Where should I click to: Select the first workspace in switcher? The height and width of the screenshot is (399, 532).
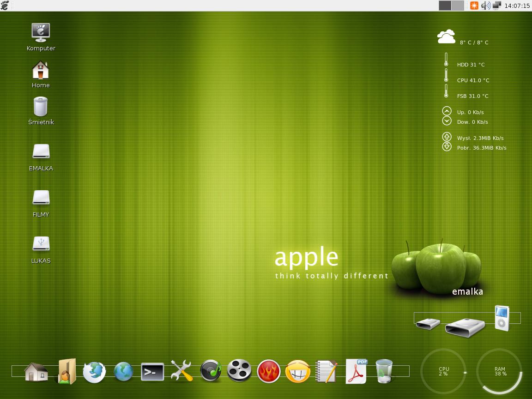click(x=445, y=6)
